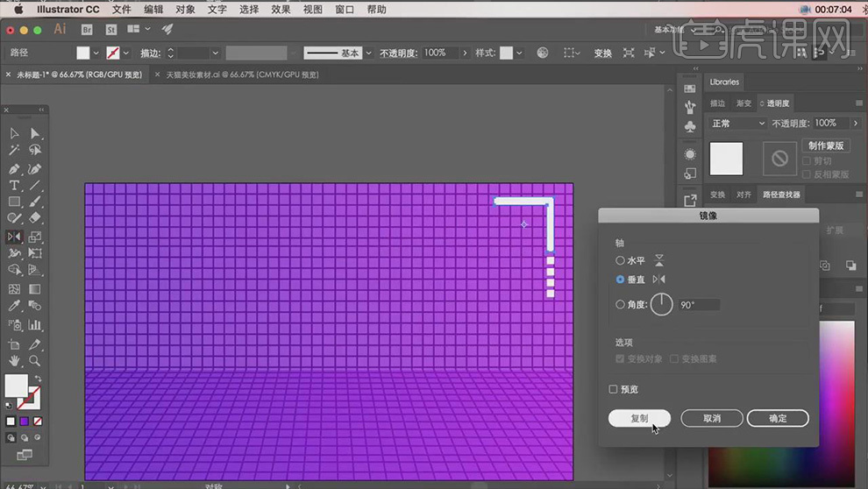The image size is (868, 489).
Task: Select the Free Transform tool
Action: (x=35, y=253)
